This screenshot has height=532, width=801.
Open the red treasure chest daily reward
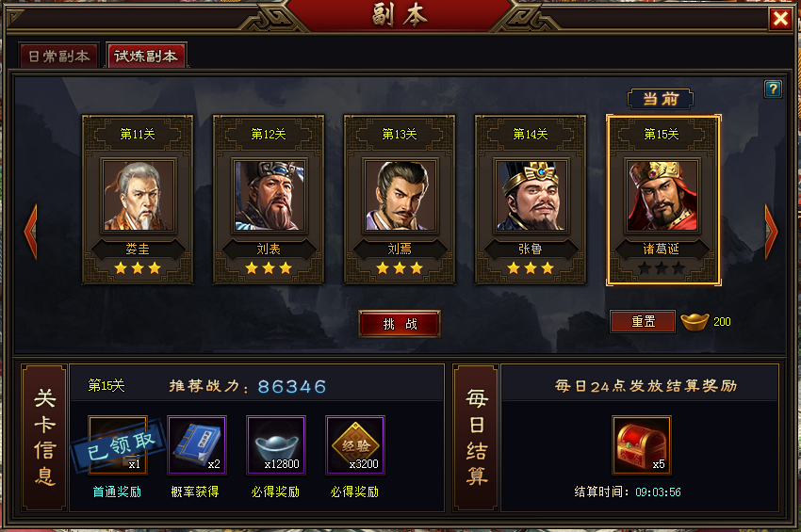point(642,445)
